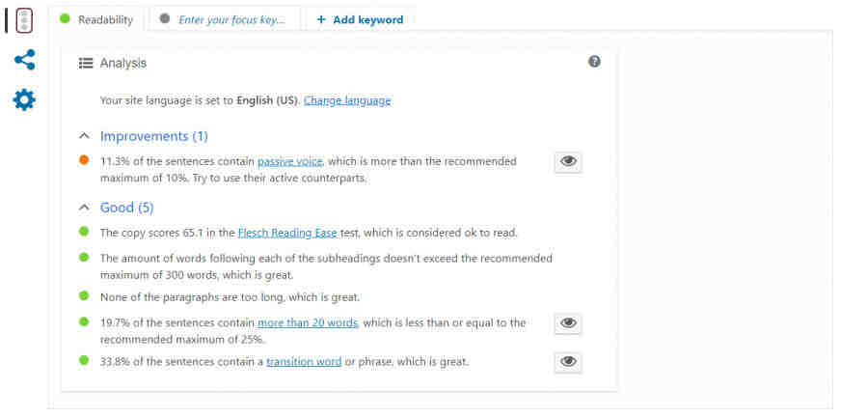Viewport: 868px width, 418px height.
Task: Open the transition word link
Action: [x=304, y=362]
